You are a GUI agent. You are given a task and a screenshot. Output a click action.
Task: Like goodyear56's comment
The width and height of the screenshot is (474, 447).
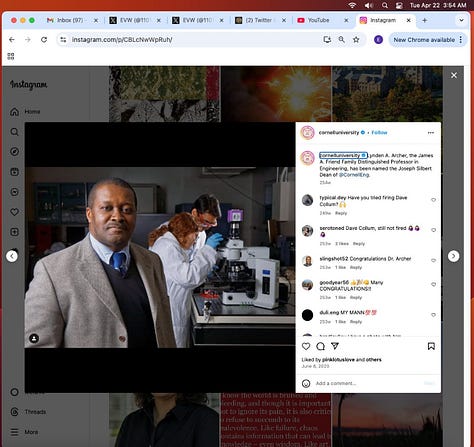point(433,284)
